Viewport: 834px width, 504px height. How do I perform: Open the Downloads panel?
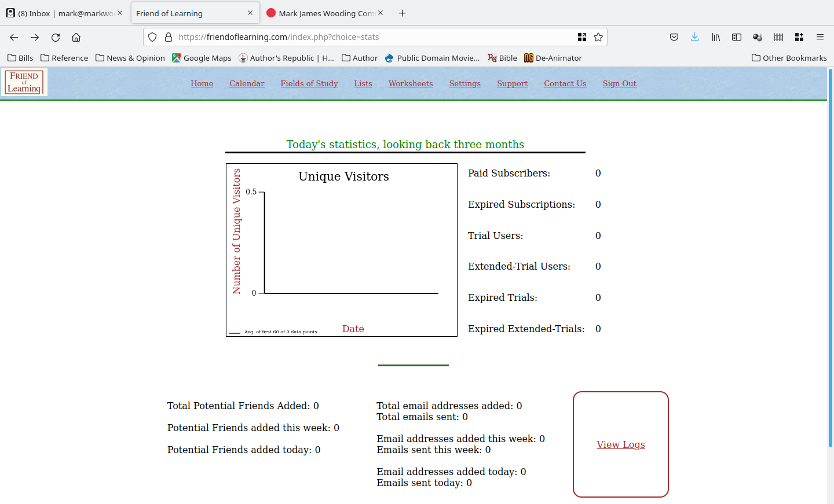click(695, 37)
